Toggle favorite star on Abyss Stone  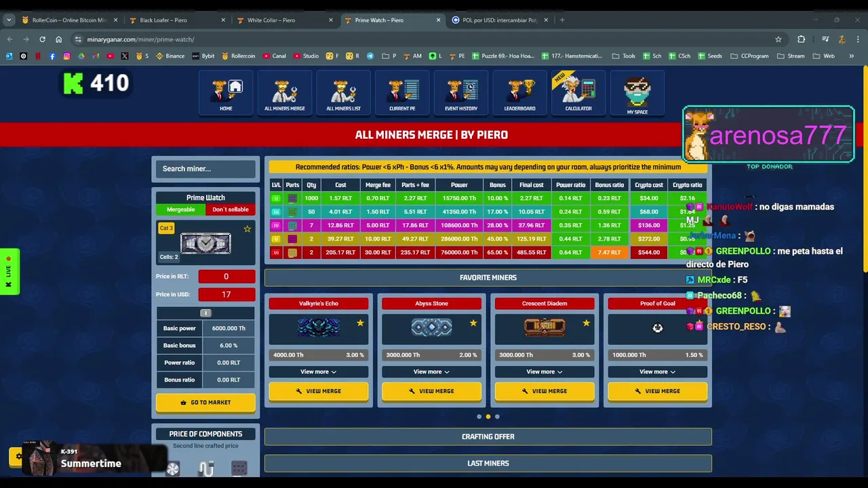[x=473, y=323]
